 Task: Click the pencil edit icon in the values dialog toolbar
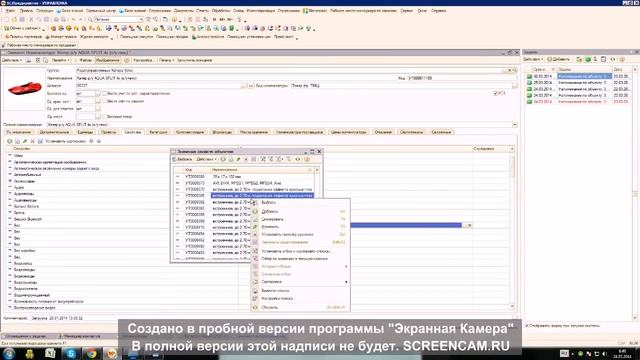(x=238, y=159)
